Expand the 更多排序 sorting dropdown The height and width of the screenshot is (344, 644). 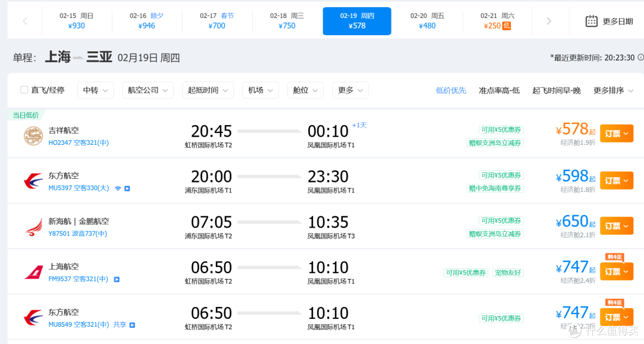point(613,90)
